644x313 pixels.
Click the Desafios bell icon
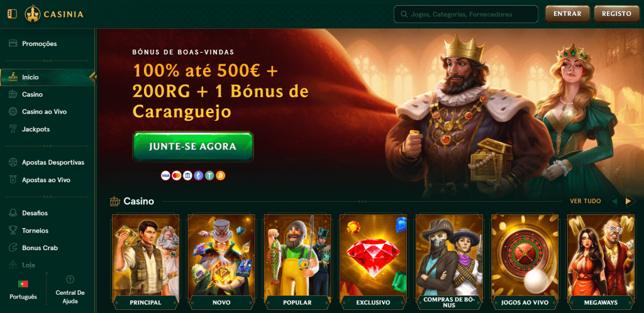pos(13,213)
